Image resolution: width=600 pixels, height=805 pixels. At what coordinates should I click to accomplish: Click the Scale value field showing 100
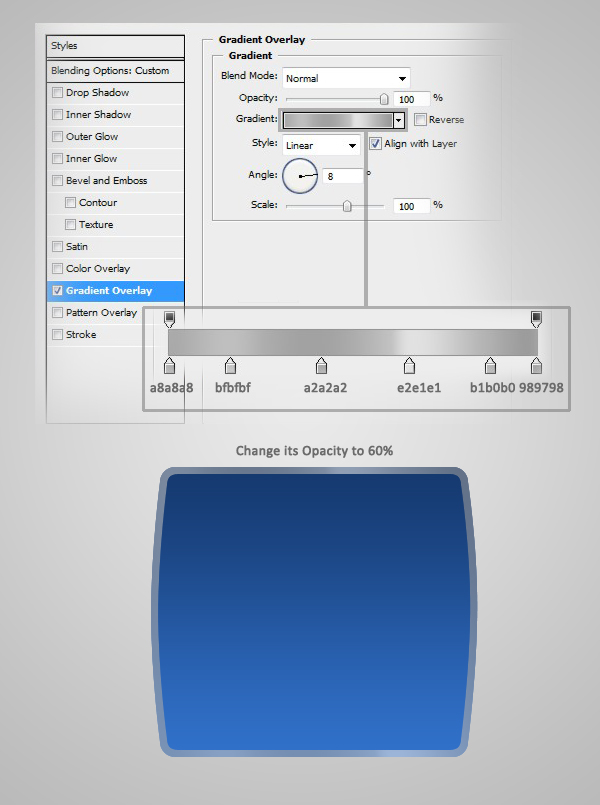[411, 206]
